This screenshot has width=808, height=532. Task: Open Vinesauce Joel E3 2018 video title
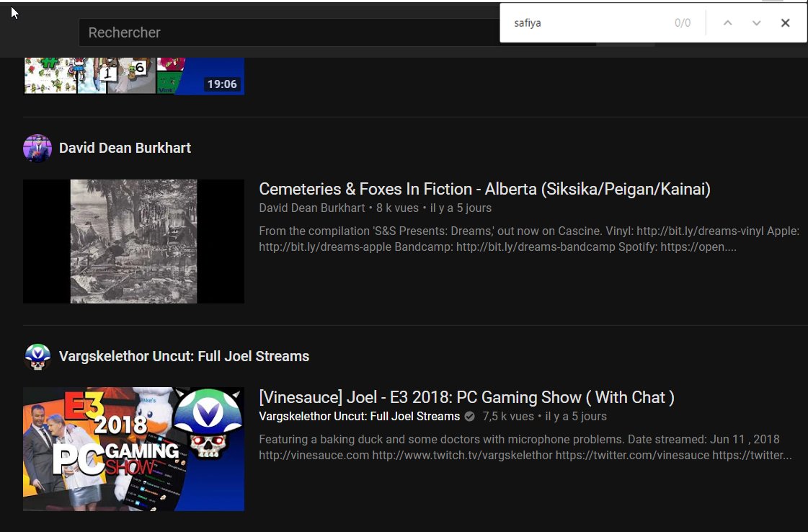pos(466,397)
